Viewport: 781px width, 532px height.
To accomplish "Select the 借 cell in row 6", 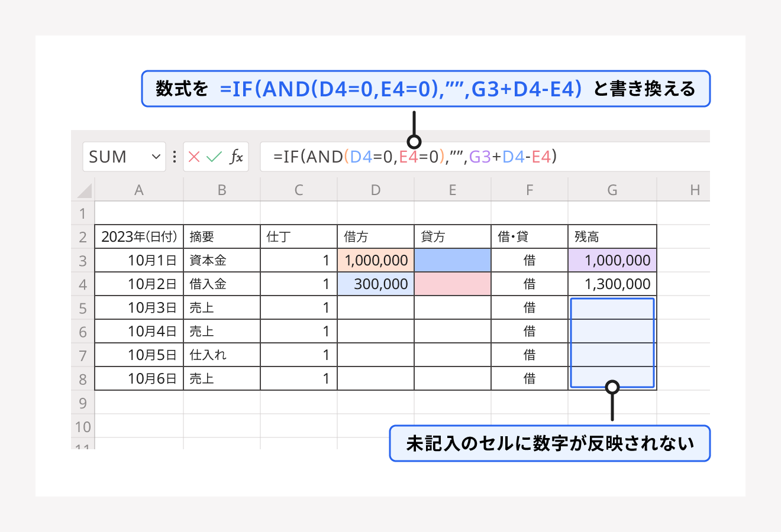I will [530, 331].
